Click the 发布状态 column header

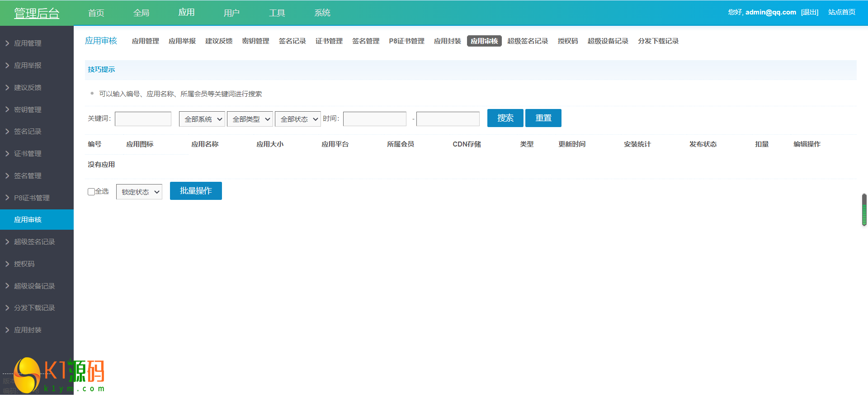coord(703,144)
